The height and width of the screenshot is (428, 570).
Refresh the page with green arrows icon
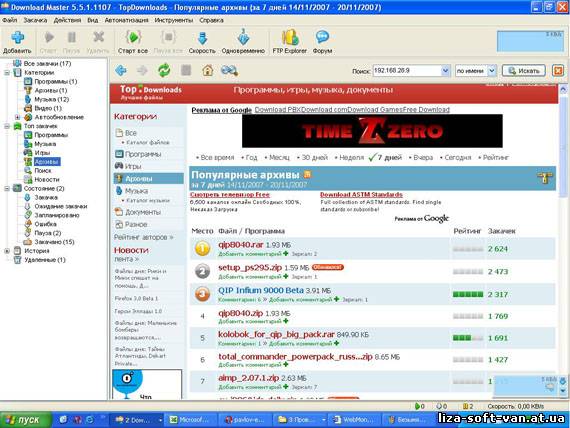(164, 70)
